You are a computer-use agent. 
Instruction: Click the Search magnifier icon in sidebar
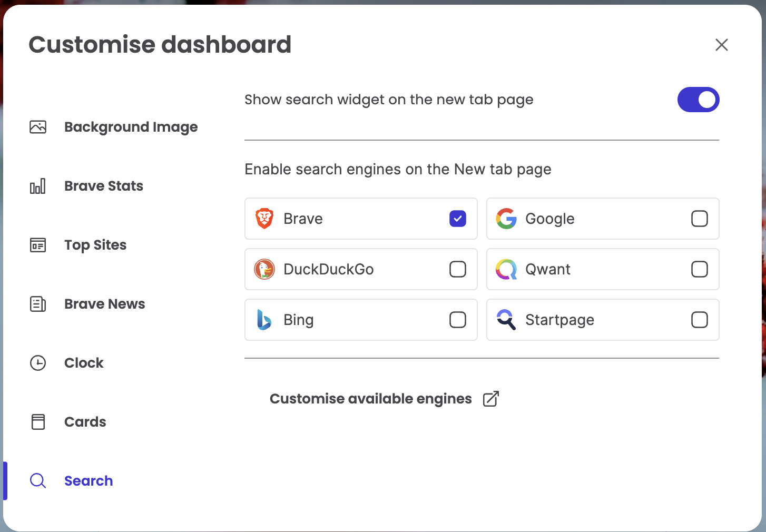pos(38,481)
